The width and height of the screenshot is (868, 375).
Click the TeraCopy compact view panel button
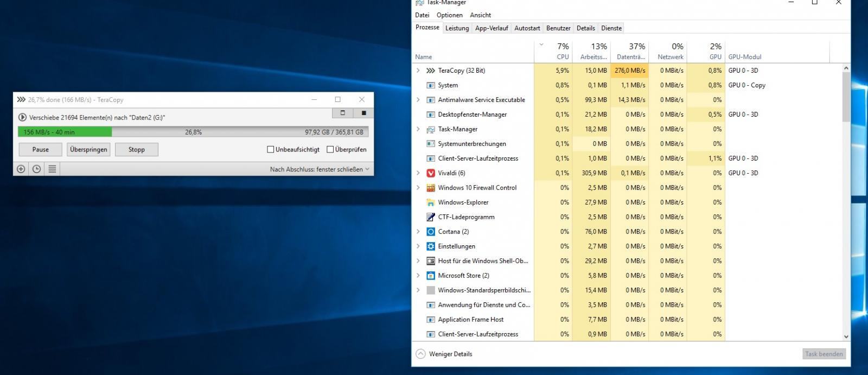342,113
